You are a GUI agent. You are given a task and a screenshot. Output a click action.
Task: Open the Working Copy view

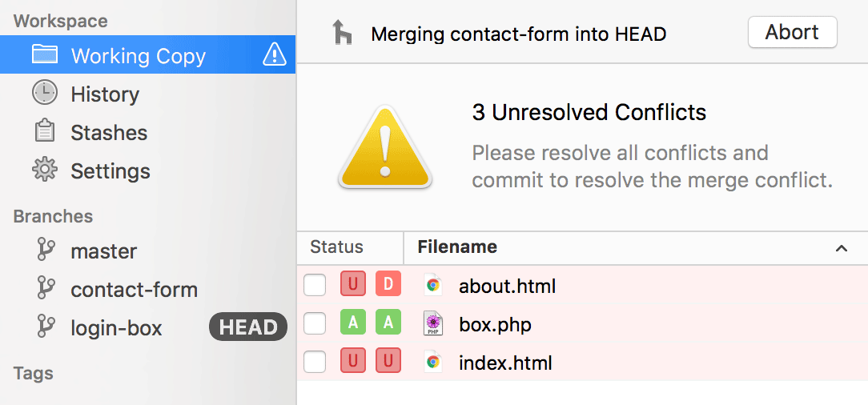[x=138, y=56]
